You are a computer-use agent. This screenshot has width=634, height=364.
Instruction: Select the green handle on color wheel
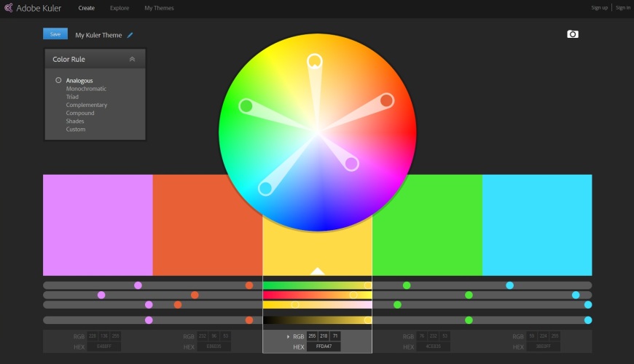click(x=246, y=106)
